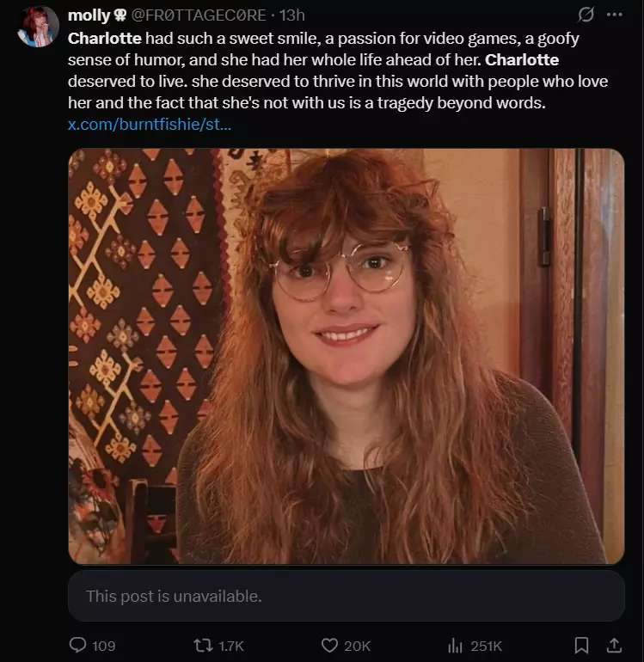This screenshot has width=644, height=662.
Task: Bookmark this post
Action: [581, 645]
